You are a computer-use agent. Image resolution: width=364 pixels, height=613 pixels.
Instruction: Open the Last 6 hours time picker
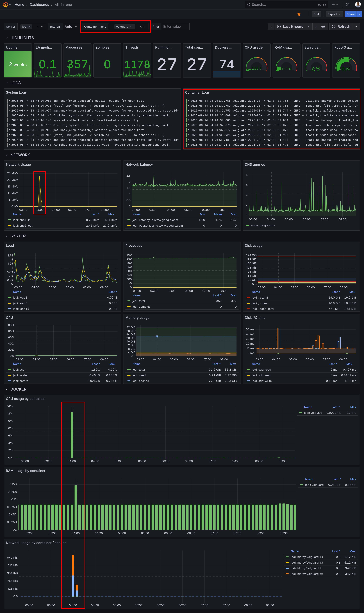click(293, 27)
